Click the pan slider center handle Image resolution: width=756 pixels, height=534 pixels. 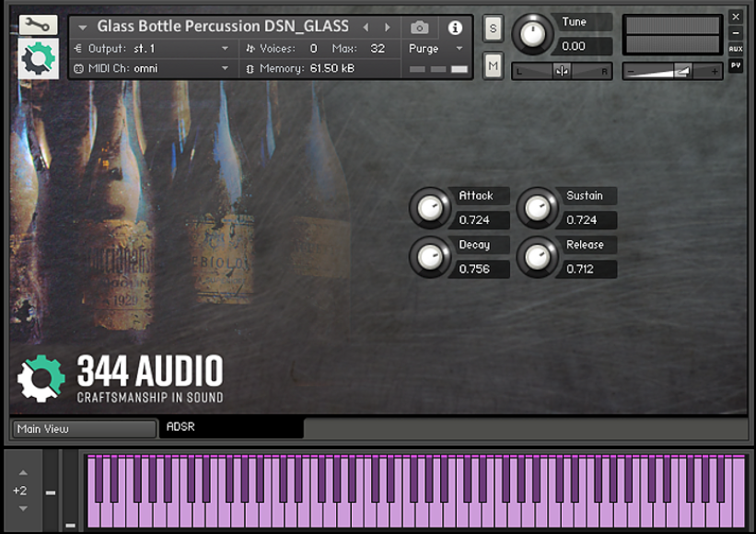(x=562, y=71)
